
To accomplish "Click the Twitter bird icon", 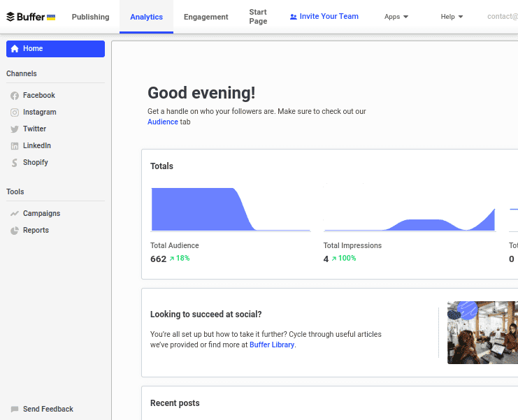I will tap(15, 129).
